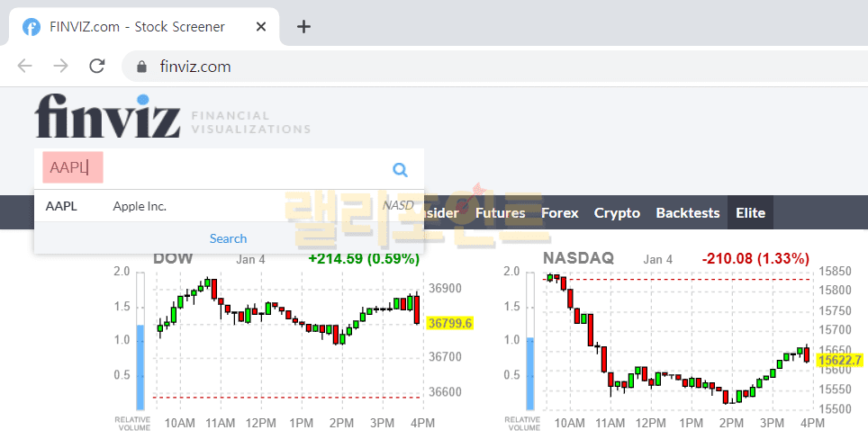This screenshot has height=439, width=868.
Task: Open a new browser tab with plus icon
Action: pyautogui.click(x=303, y=26)
